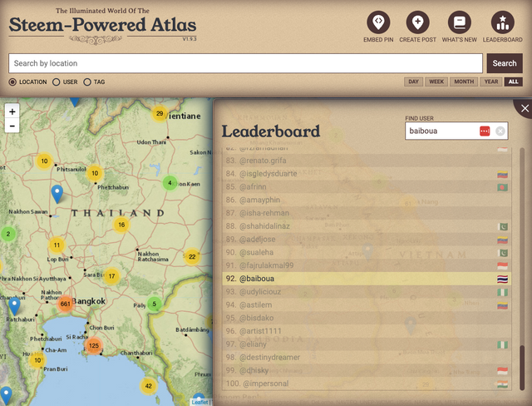Click the red password manager icon
The image size is (532, 406).
tap(485, 131)
